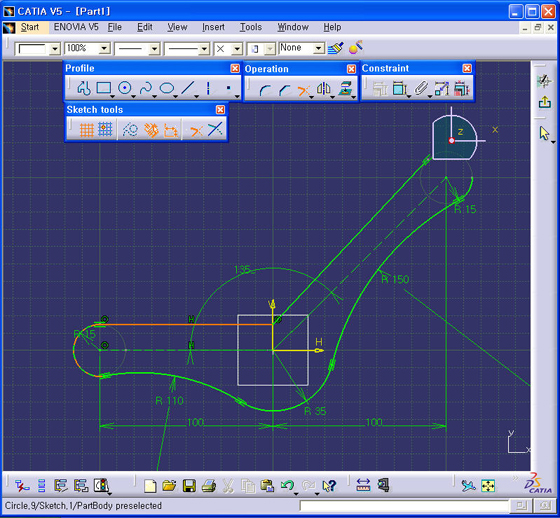This screenshot has height=518, width=560.
Task: Click the Measure Between icon
Action: pos(363,485)
